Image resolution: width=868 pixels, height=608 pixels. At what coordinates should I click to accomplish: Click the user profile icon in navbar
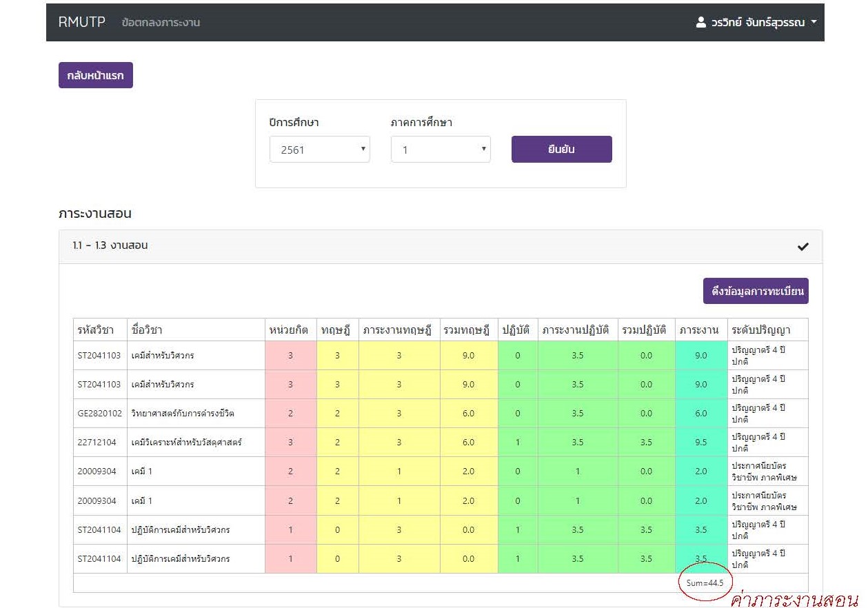click(700, 22)
